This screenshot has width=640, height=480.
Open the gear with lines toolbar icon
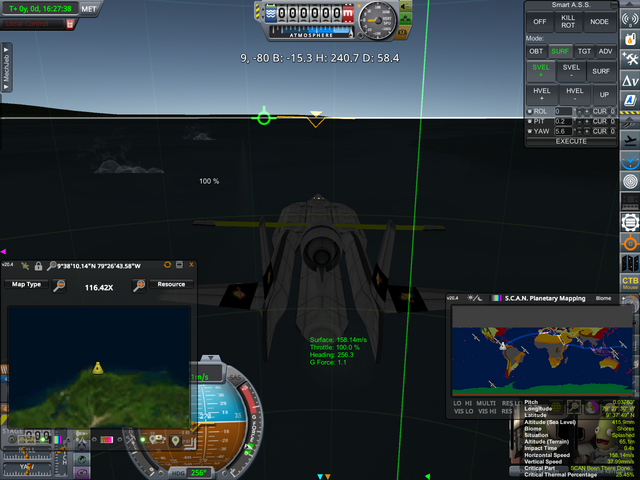click(630, 222)
